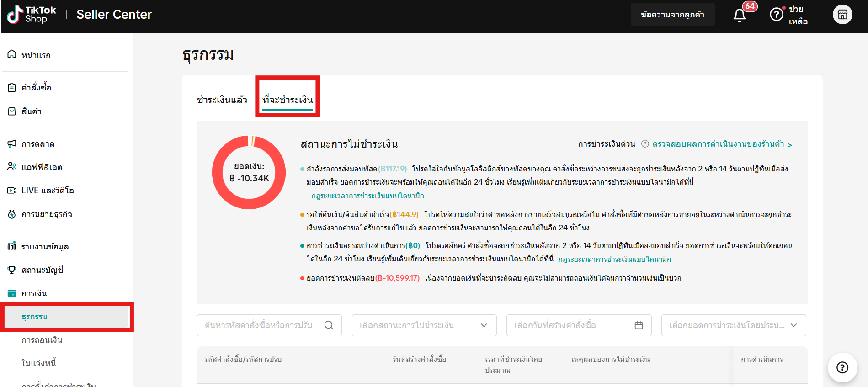The image size is (868, 387).
Task: Click the Seller Center title
Action: pos(114,15)
